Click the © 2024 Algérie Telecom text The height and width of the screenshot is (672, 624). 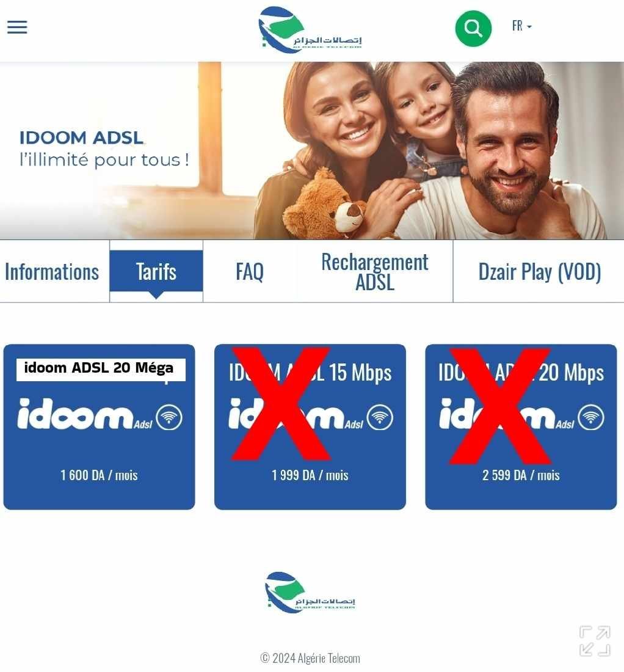[x=310, y=658]
